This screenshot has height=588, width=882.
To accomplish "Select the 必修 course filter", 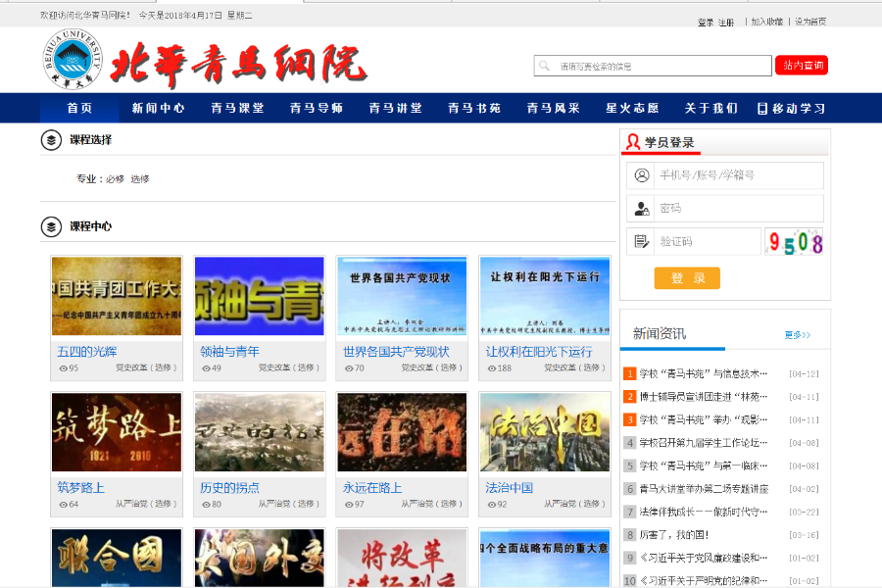I will coord(115,179).
